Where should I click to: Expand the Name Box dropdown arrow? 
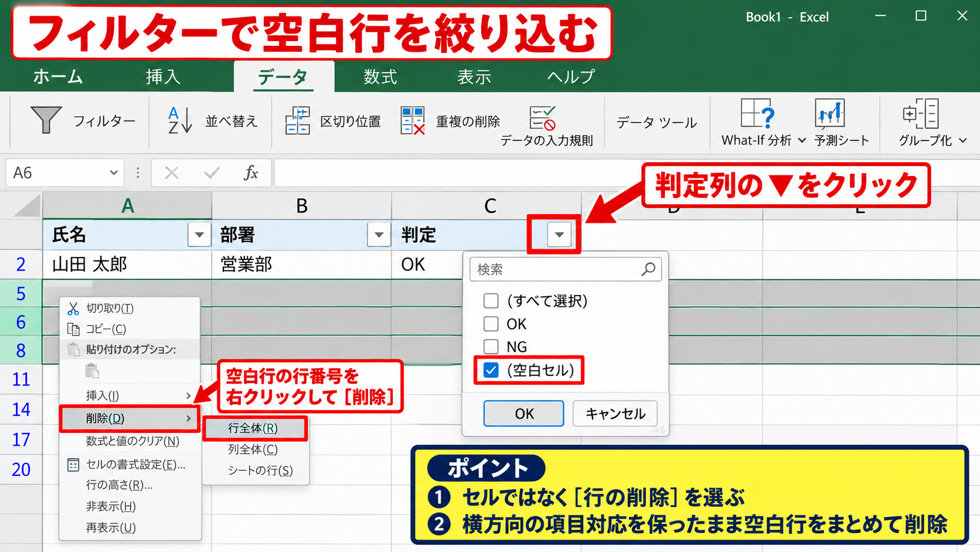point(114,172)
